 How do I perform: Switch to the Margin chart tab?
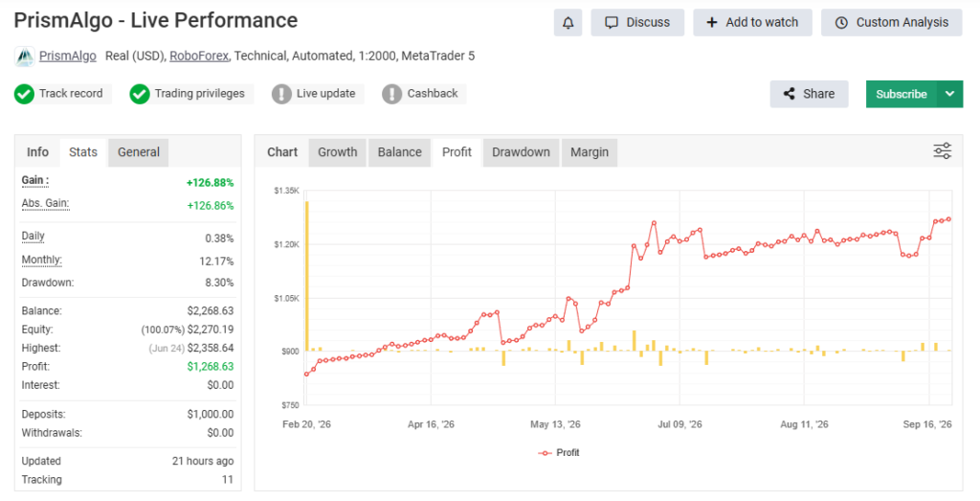[590, 152]
